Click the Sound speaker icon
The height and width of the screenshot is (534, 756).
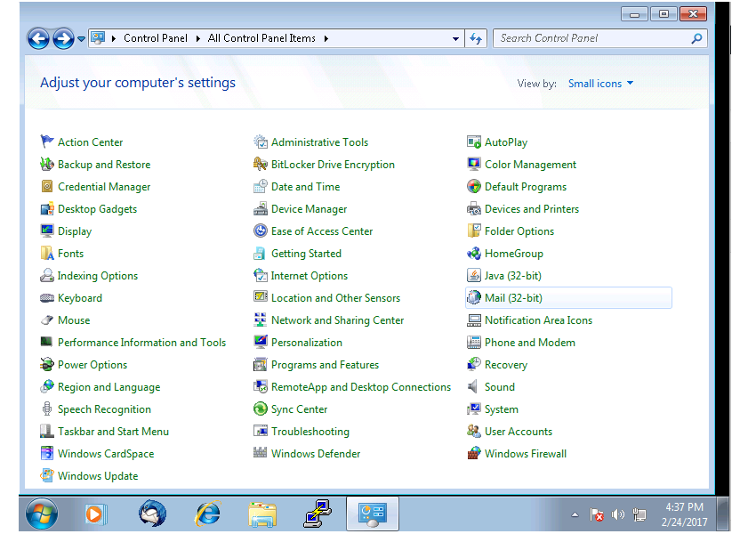[x=473, y=386]
